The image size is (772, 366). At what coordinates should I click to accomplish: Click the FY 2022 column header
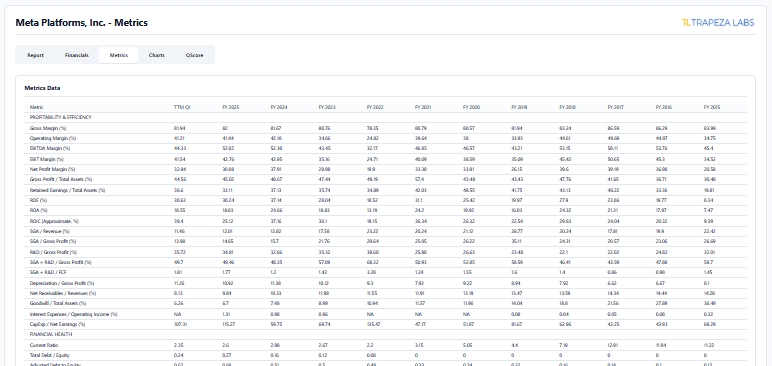click(x=375, y=107)
